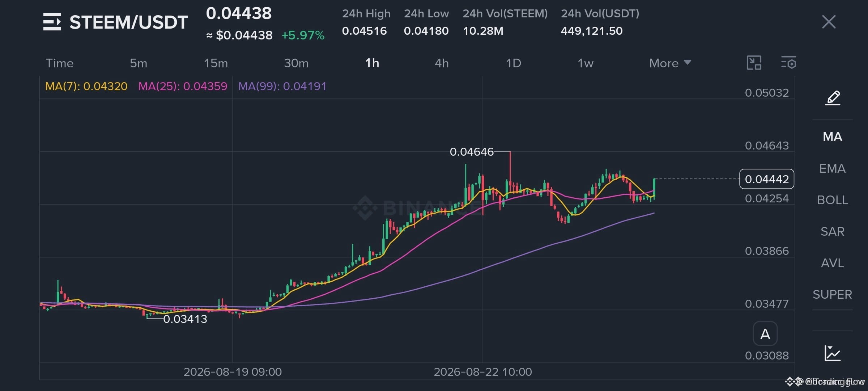The height and width of the screenshot is (391, 868).
Task: Close the full-screen chart view
Action: point(829,22)
